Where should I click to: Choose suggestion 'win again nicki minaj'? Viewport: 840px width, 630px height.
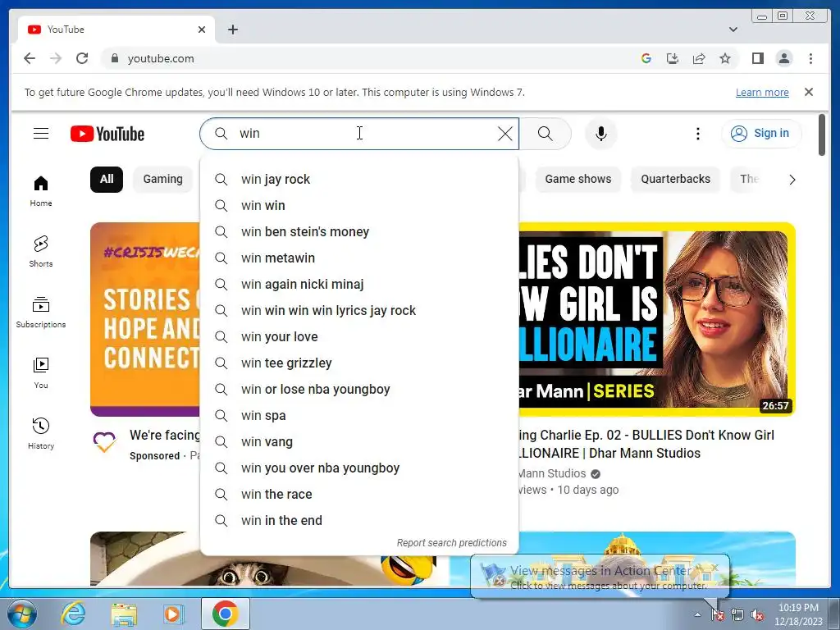point(359,285)
